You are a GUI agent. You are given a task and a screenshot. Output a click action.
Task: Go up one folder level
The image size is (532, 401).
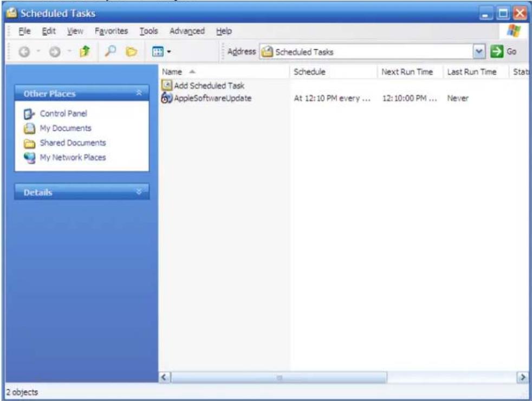point(85,51)
